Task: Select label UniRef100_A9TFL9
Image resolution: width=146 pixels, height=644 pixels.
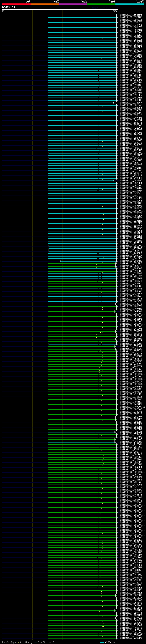Action: click(x=131, y=95)
